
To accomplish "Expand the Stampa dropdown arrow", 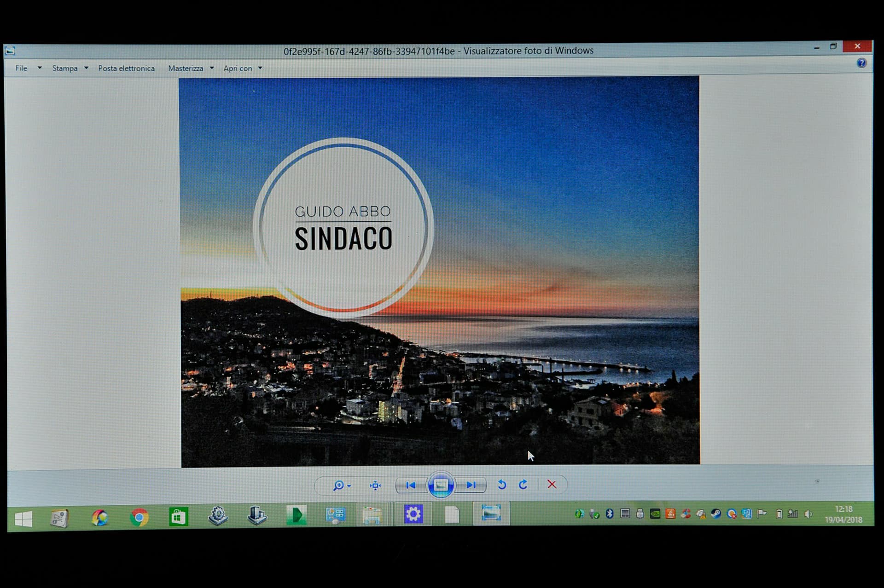I will (86, 68).
